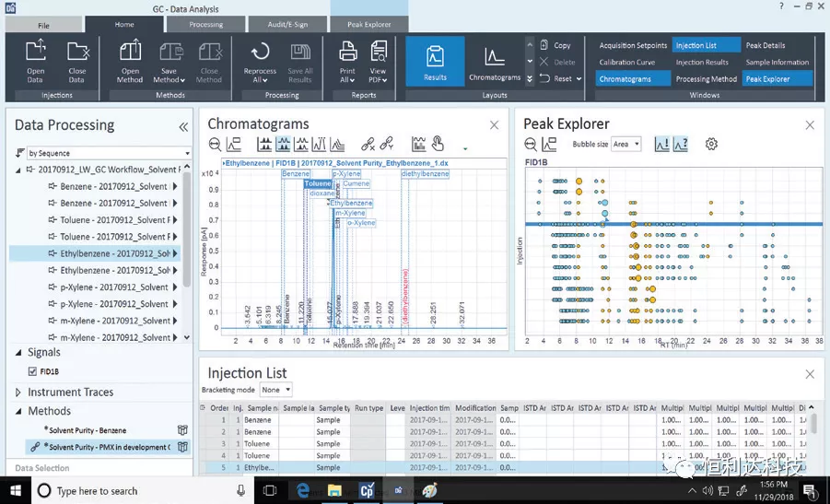The image size is (830, 504).
Task: Toggle the FID1B signal checkbox
Action: point(34,371)
